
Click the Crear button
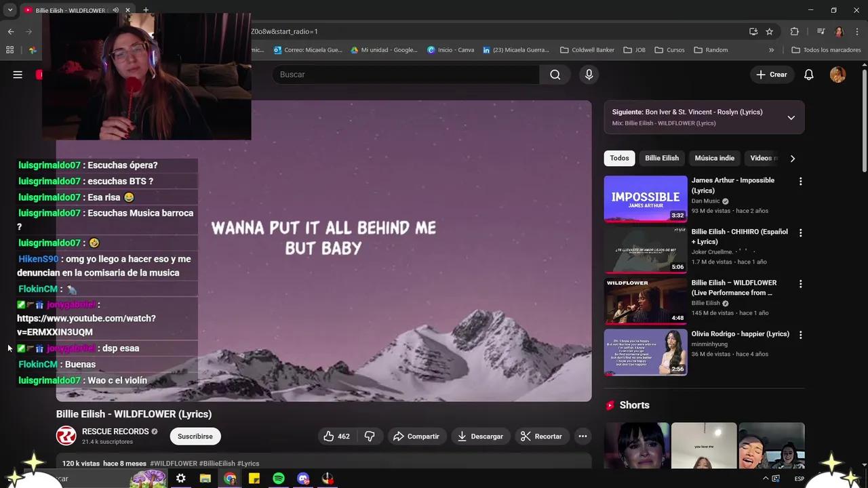point(772,75)
